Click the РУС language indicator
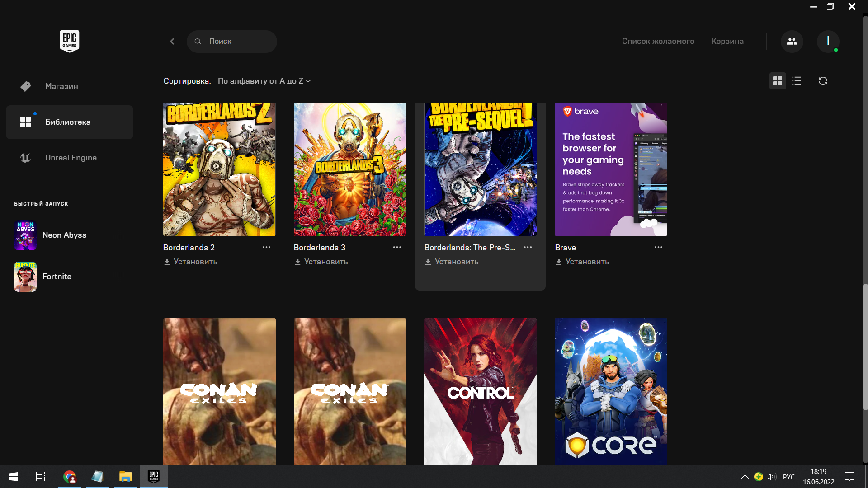The image size is (868, 488). (789, 477)
